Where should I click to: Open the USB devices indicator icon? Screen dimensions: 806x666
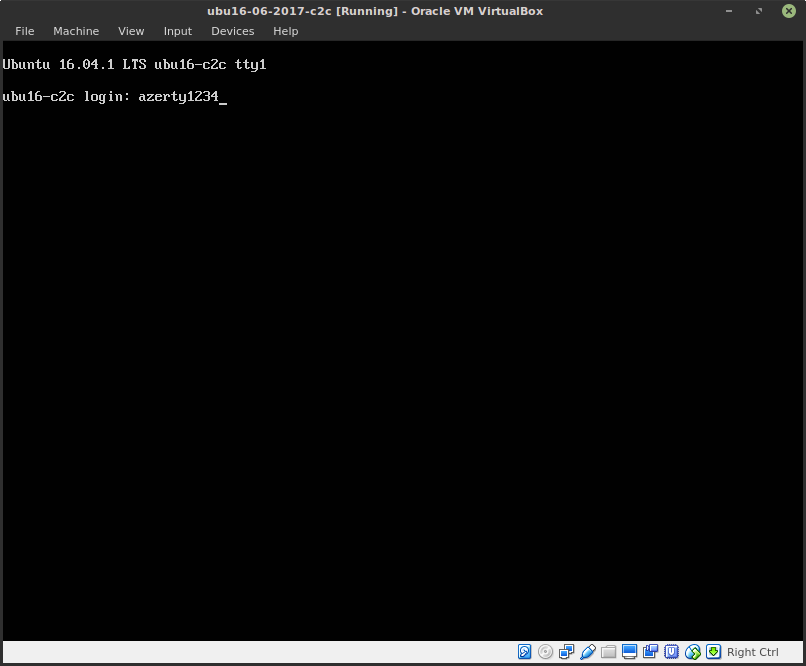[588, 652]
